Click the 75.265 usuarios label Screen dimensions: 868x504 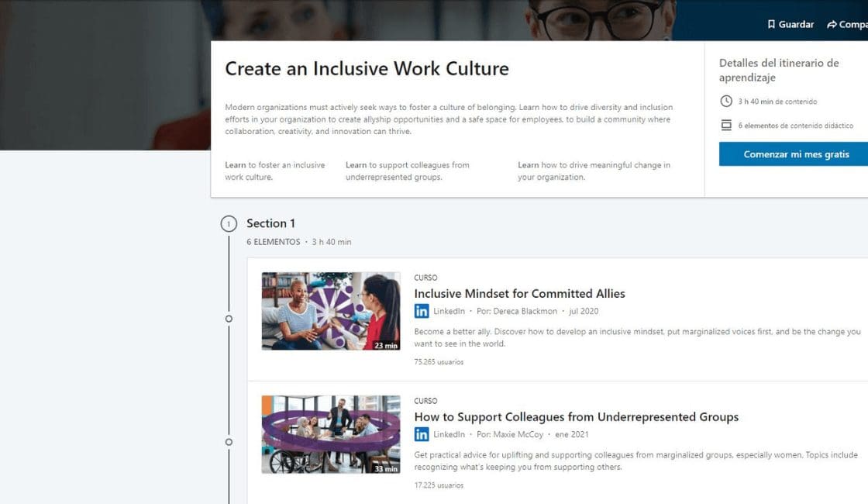pos(439,361)
